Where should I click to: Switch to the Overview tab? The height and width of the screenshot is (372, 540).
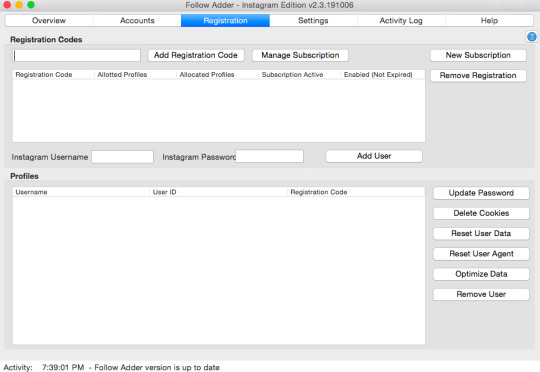tap(49, 21)
